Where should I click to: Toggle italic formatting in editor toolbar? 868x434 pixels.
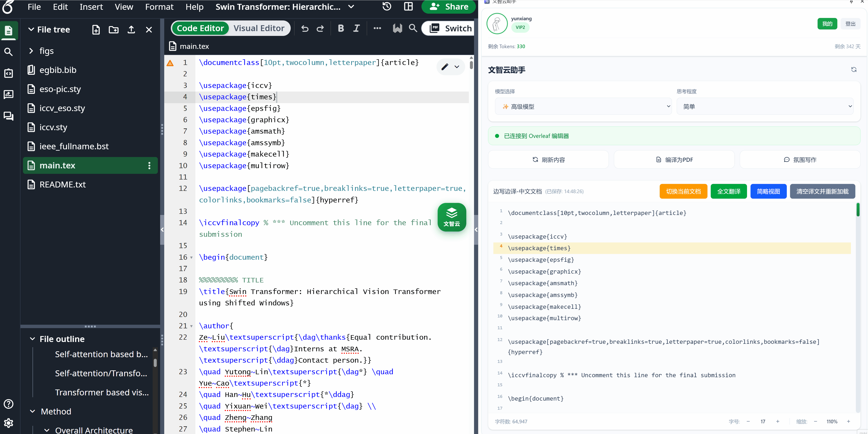click(356, 28)
